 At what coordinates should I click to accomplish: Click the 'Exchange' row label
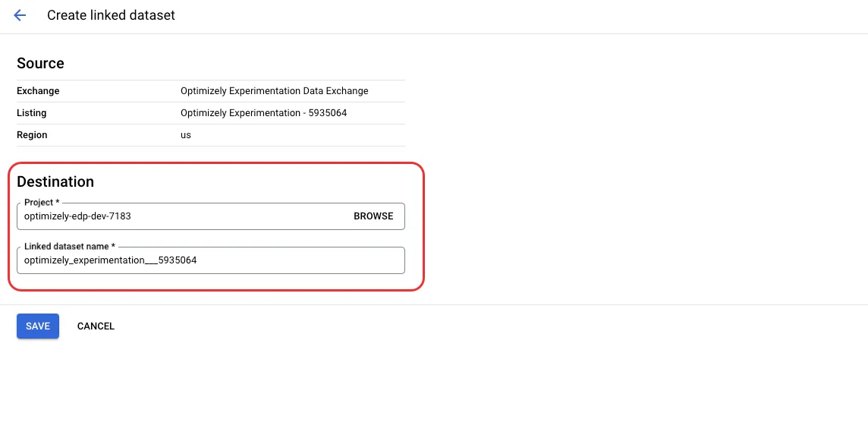pyautogui.click(x=38, y=91)
